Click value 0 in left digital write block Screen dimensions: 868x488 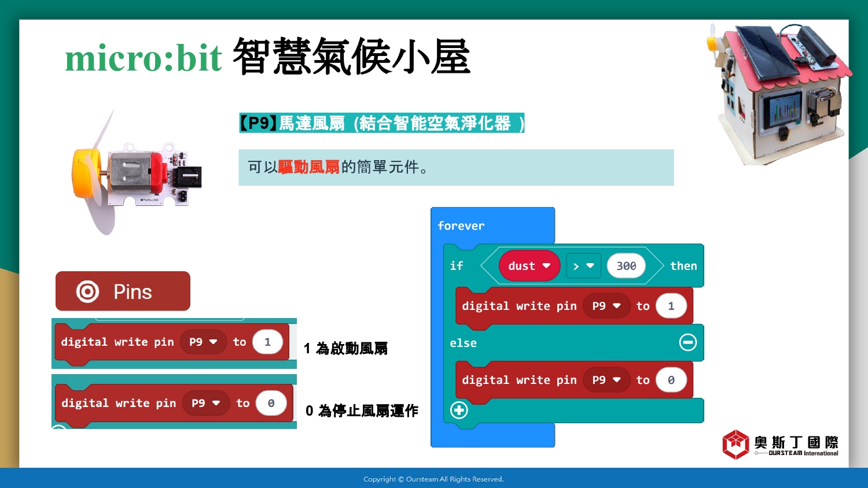tap(271, 403)
